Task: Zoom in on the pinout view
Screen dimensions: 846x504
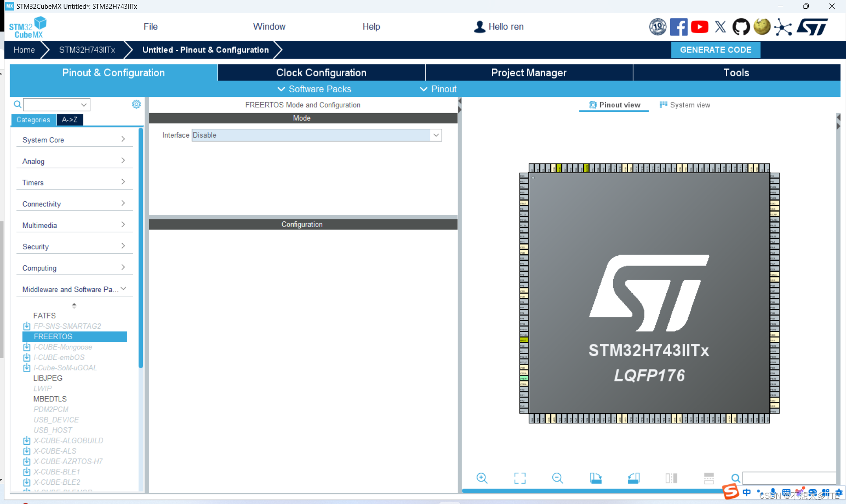Action: click(482, 478)
